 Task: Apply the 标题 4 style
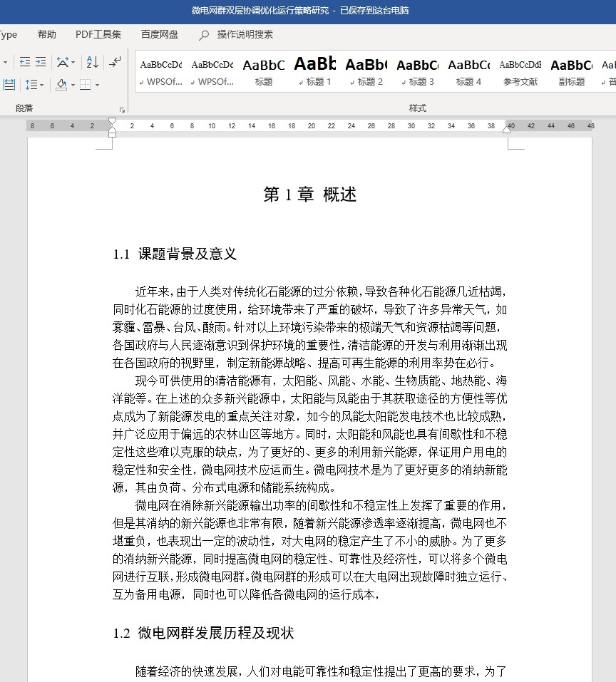click(x=469, y=72)
